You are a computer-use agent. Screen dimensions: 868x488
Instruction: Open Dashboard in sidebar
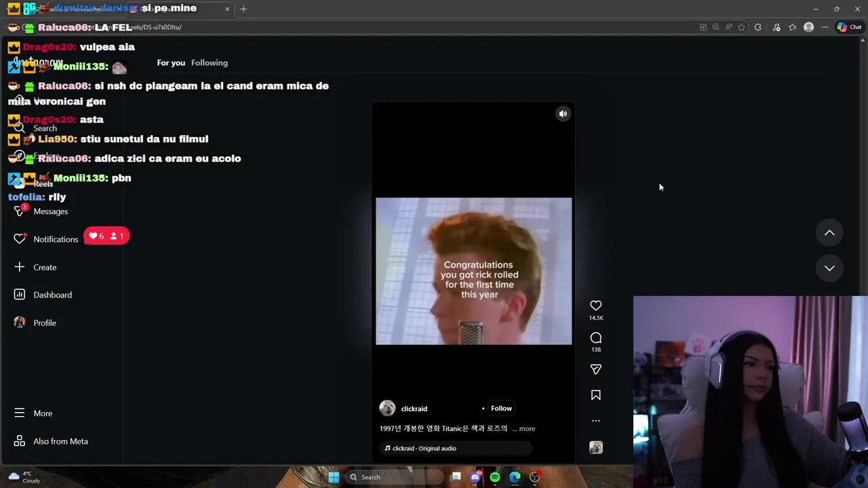[x=52, y=295]
